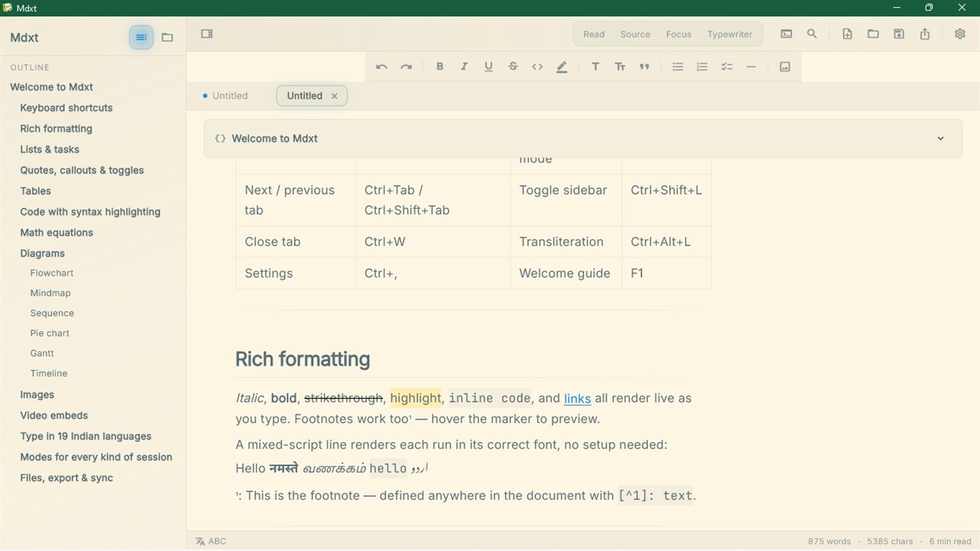Go to Video embeds in outline
Screen dimensions: 980x551
(54, 415)
